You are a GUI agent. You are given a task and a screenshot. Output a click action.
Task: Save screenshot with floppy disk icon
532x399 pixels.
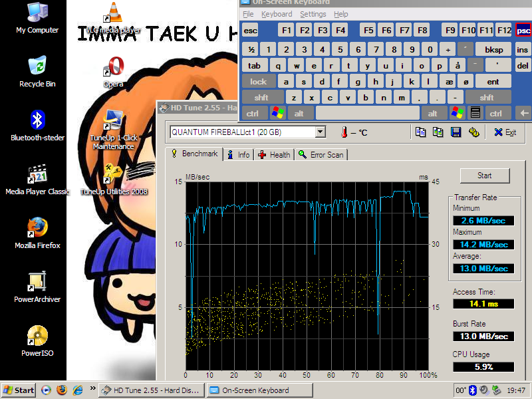pyautogui.click(x=456, y=132)
